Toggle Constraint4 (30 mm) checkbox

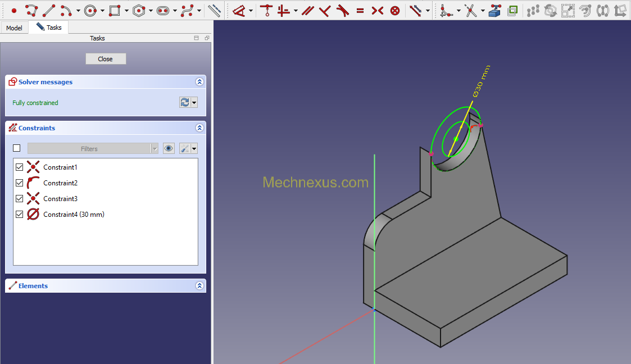point(19,215)
